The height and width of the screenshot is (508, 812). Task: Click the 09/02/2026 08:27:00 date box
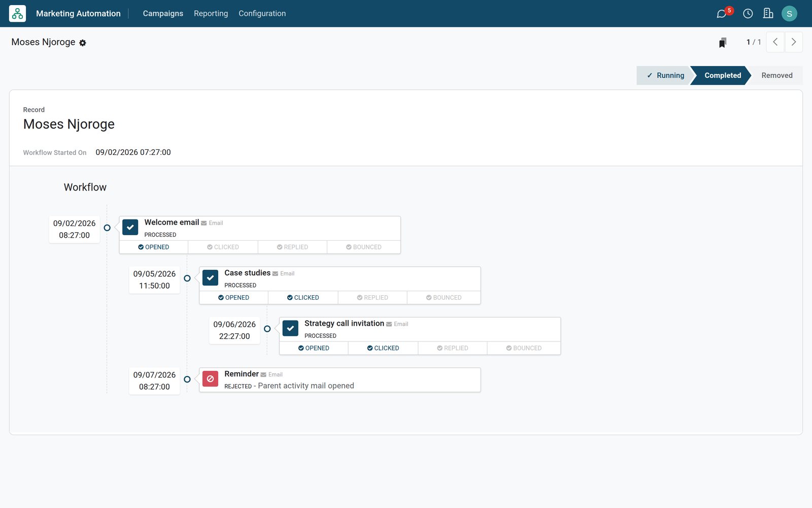coord(74,229)
